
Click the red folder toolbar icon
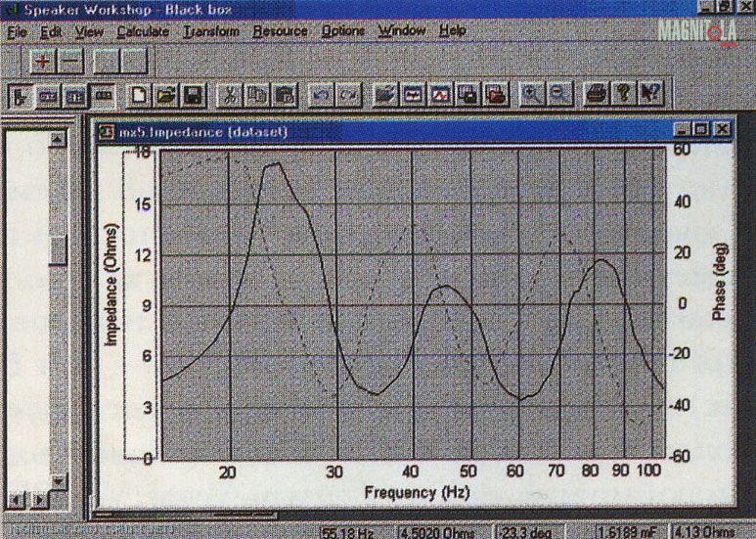[496, 94]
